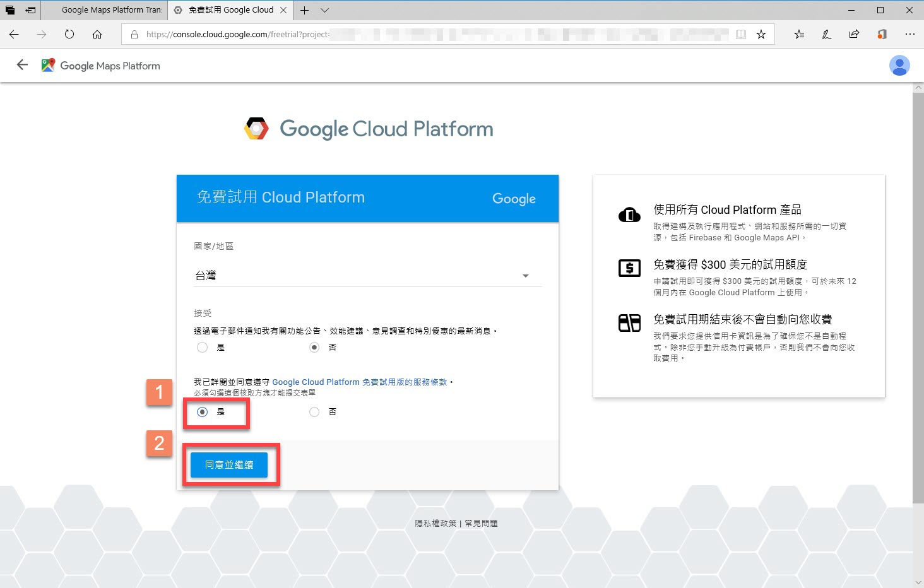The width and height of the screenshot is (924, 588).
Task: Open the user account avatar
Action: [899, 65]
